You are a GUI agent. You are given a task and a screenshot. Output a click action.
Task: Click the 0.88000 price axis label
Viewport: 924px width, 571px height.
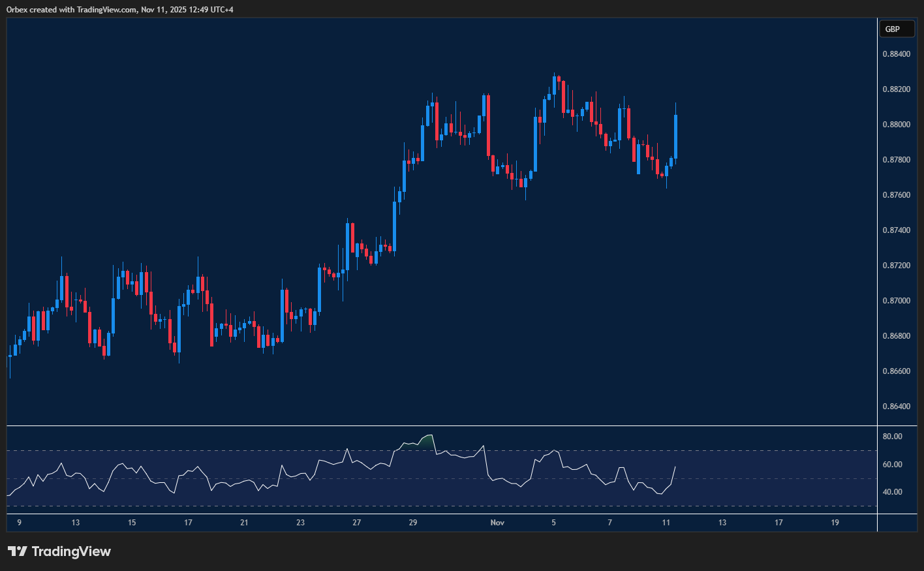896,125
